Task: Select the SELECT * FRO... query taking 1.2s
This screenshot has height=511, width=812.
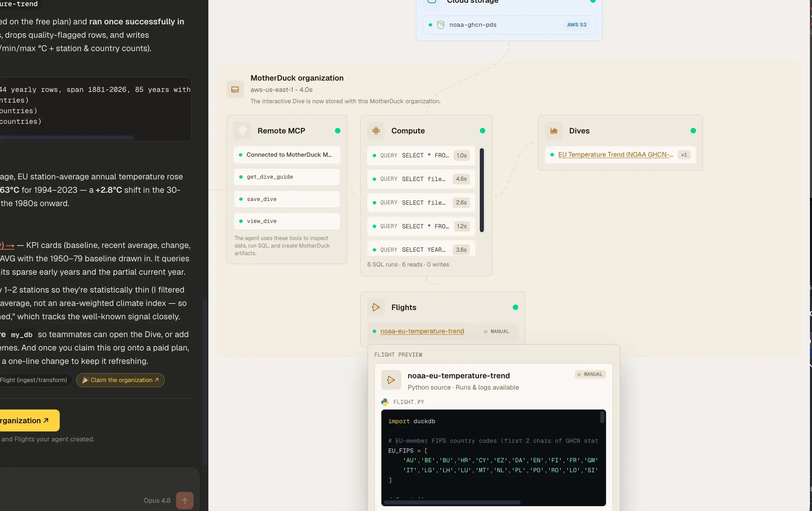Action: 421,226
